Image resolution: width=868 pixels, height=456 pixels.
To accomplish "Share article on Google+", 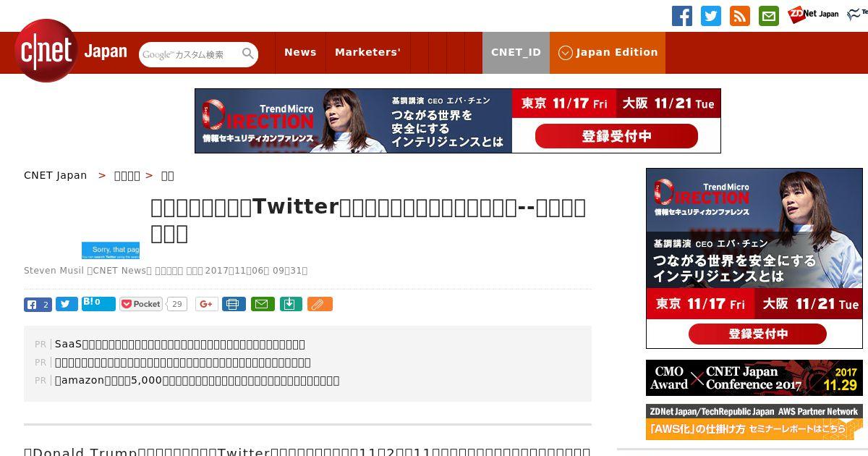I will [206, 304].
